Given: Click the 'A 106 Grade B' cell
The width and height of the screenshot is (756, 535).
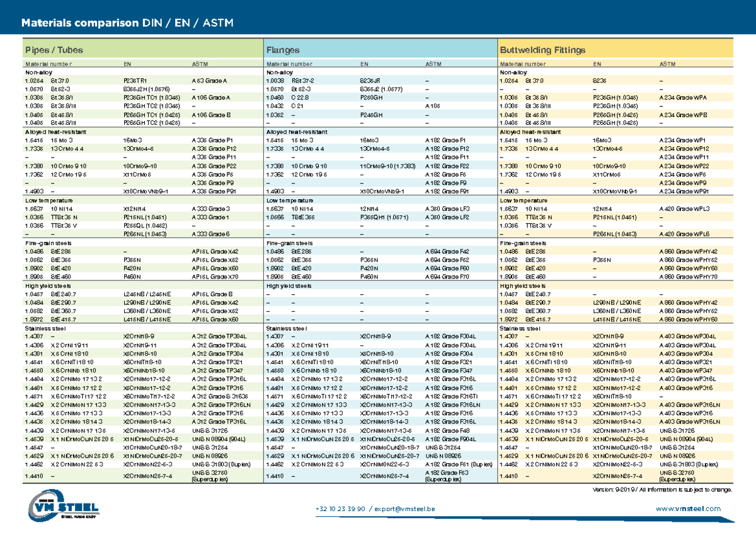Looking at the screenshot, I should [211, 115].
